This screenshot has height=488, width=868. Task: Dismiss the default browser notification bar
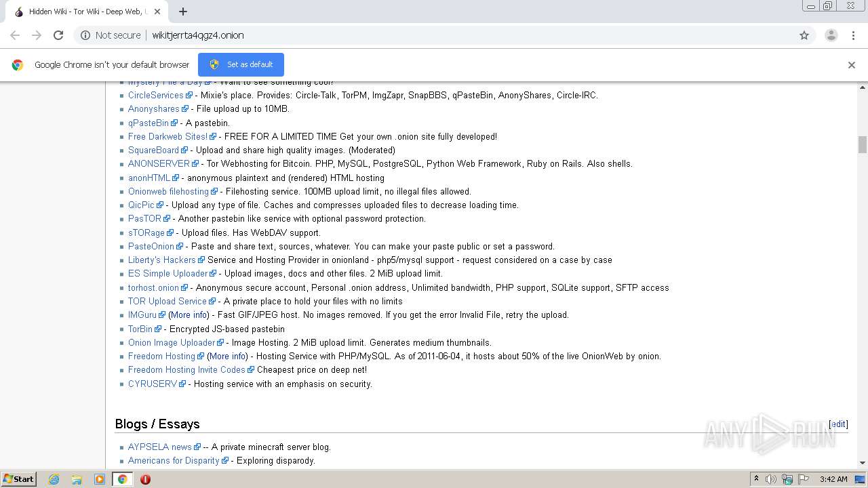tap(852, 65)
